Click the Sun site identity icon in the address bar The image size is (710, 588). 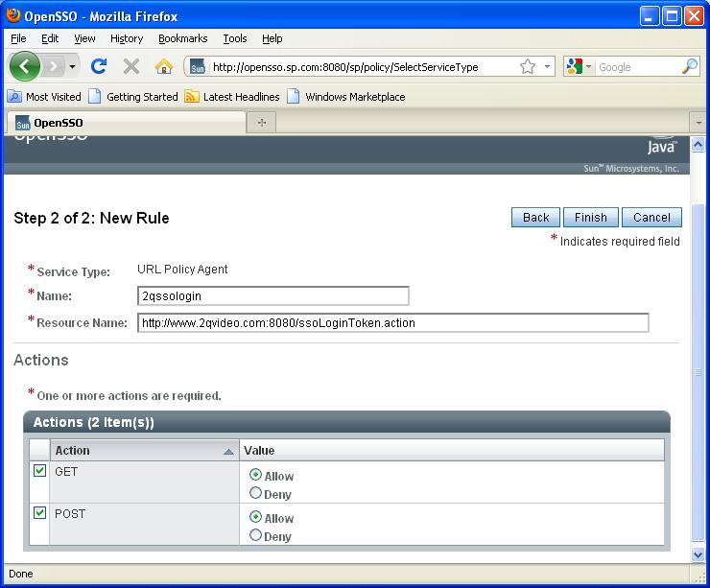click(x=198, y=67)
